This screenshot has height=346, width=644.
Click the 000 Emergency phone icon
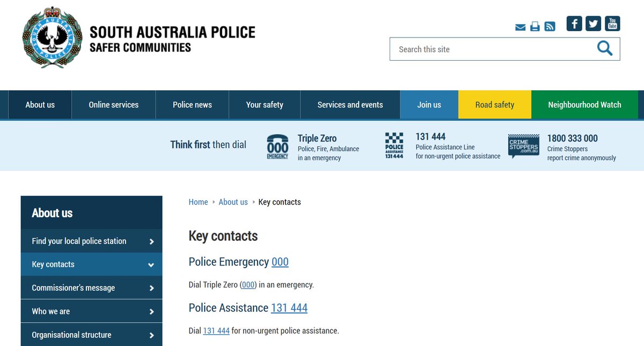277,147
